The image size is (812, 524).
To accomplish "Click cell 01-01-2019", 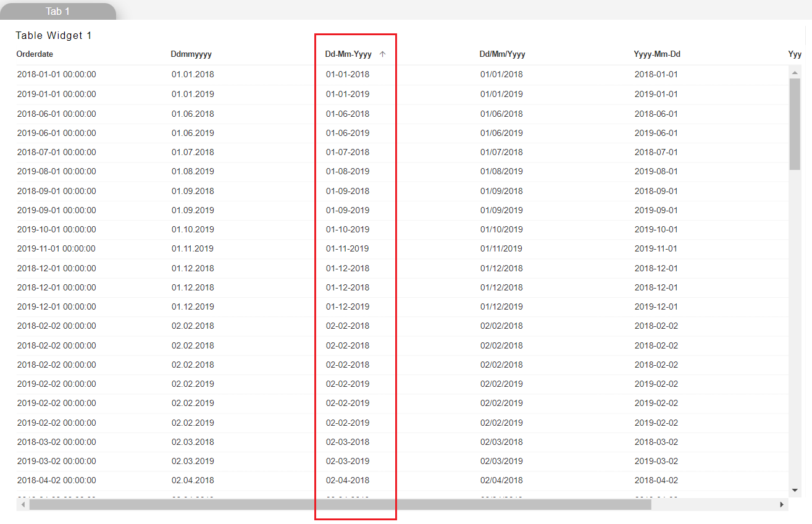I will click(x=348, y=95).
